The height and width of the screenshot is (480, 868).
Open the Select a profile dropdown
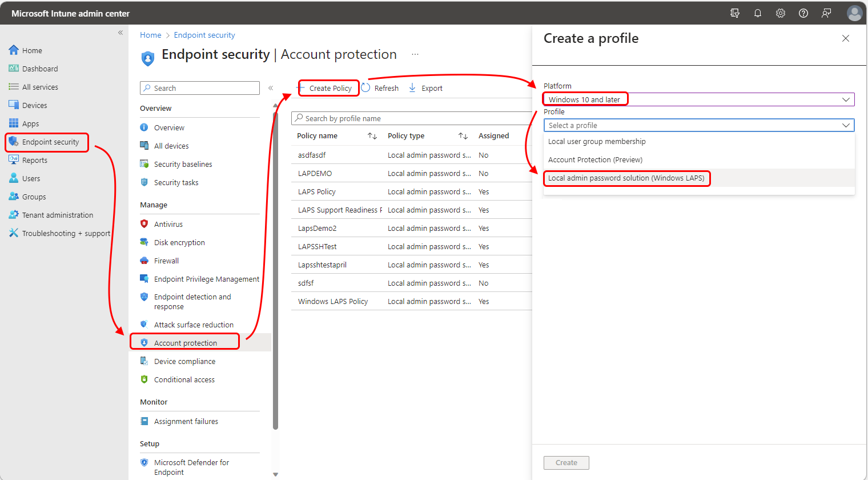pyautogui.click(x=699, y=125)
